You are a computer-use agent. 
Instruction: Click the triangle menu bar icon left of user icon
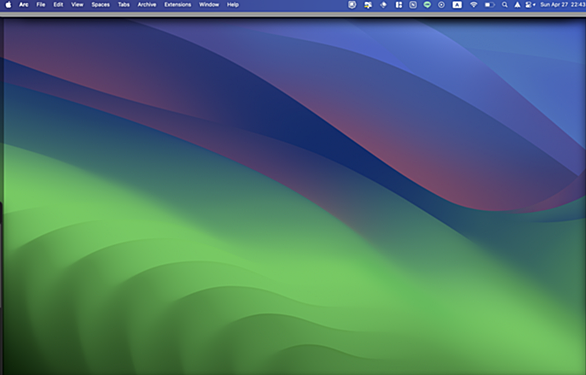517,5
